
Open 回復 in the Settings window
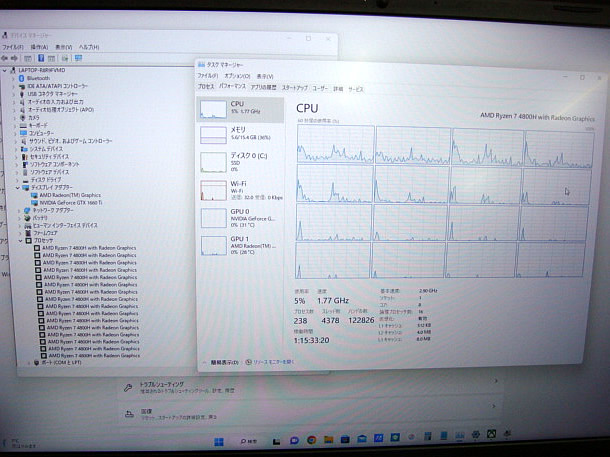[x=309, y=414]
